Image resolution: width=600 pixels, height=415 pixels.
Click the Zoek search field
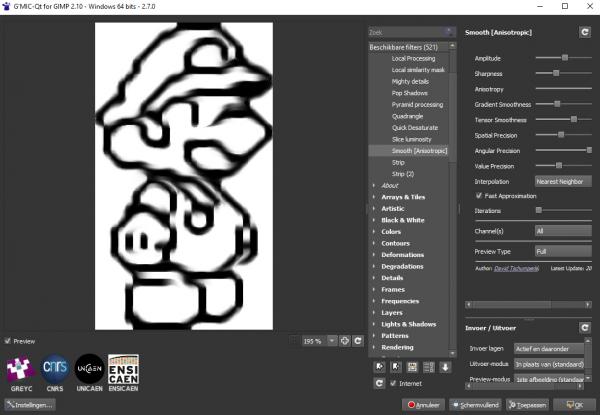412,33
